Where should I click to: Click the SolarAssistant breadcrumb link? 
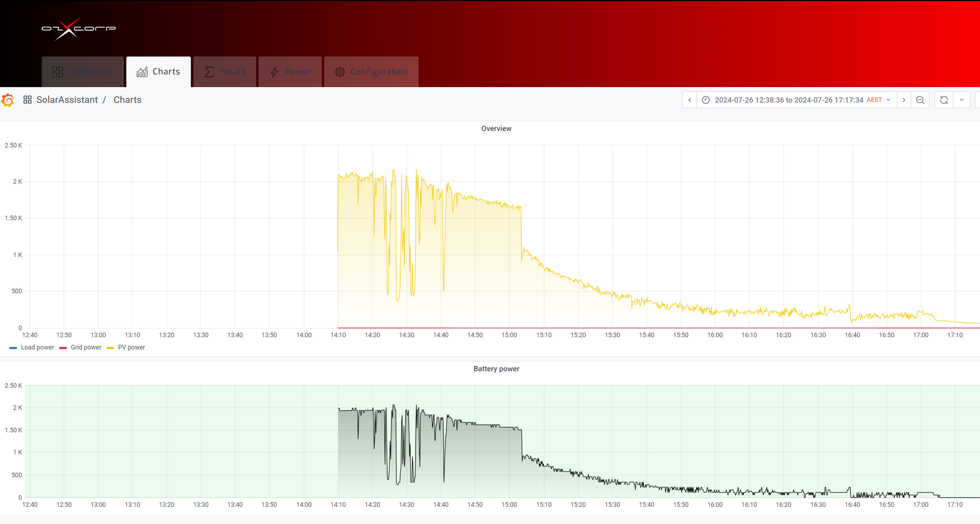(67, 100)
